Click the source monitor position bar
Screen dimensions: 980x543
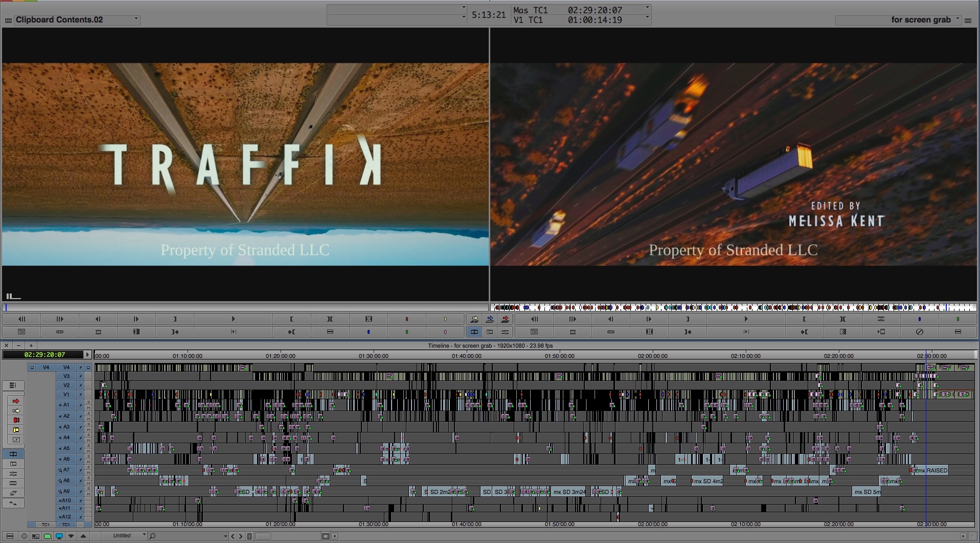(x=245, y=307)
